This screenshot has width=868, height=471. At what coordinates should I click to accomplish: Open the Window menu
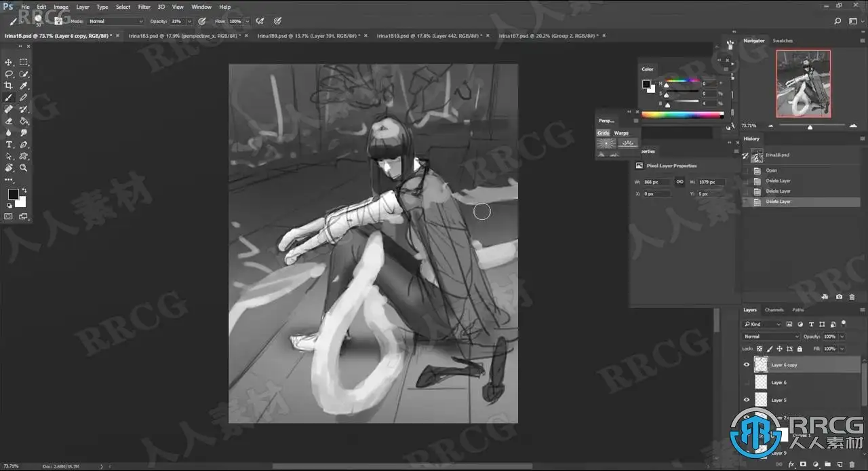coord(201,7)
